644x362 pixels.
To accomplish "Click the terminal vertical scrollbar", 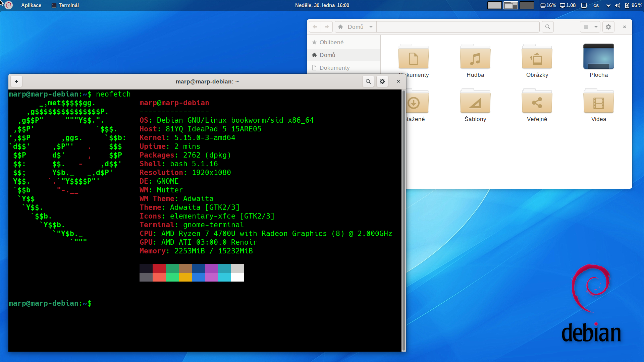I will click(404, 220).
